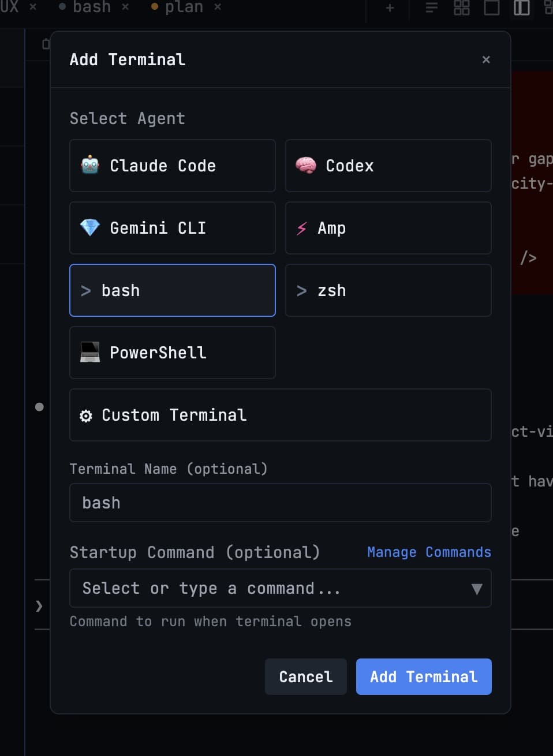The width and height of the screenshot is (553, 756).
Task: Open the Custom Terminal option
Action: [280, 415]
